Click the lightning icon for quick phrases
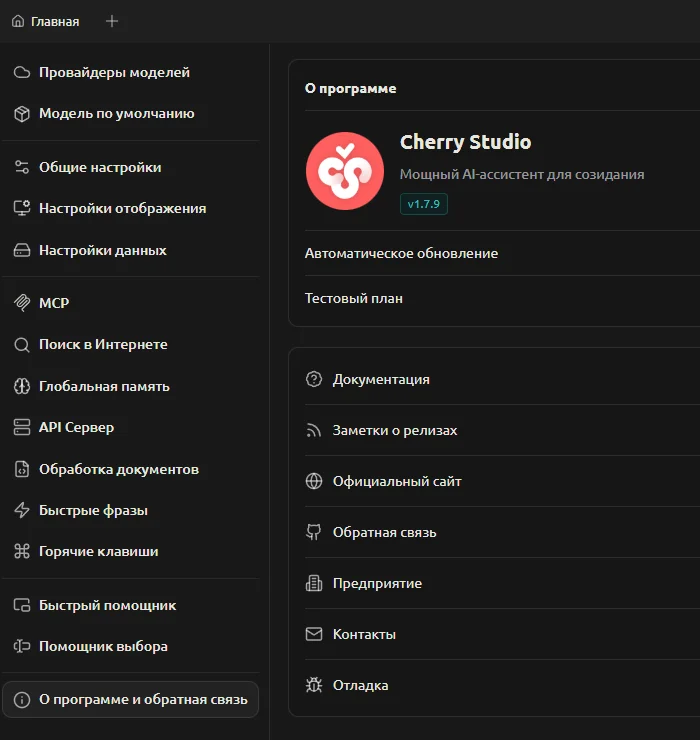This screenshot has height=740, width=700. (x=21, y=511)
